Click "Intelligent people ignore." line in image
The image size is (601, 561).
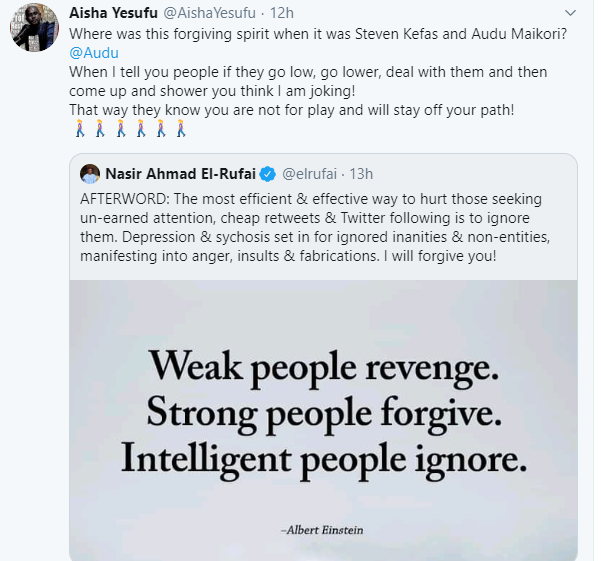(x=322, y=457)
